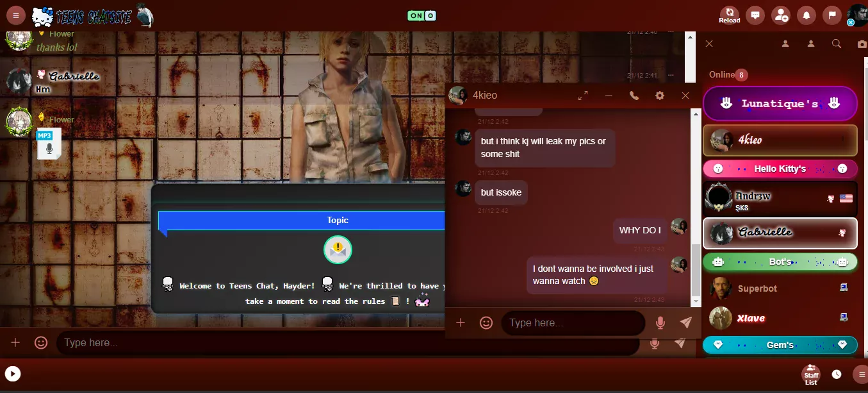Click the message "but issoke"
868x393 pixels.
pos(501,192)
